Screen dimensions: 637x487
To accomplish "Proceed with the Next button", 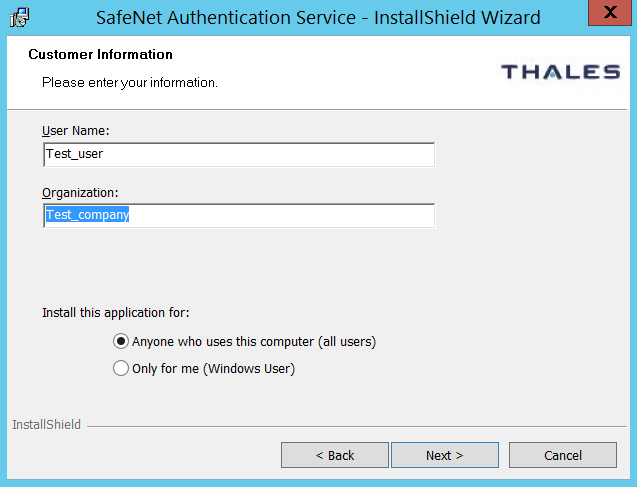I will [x=444, y=455].
